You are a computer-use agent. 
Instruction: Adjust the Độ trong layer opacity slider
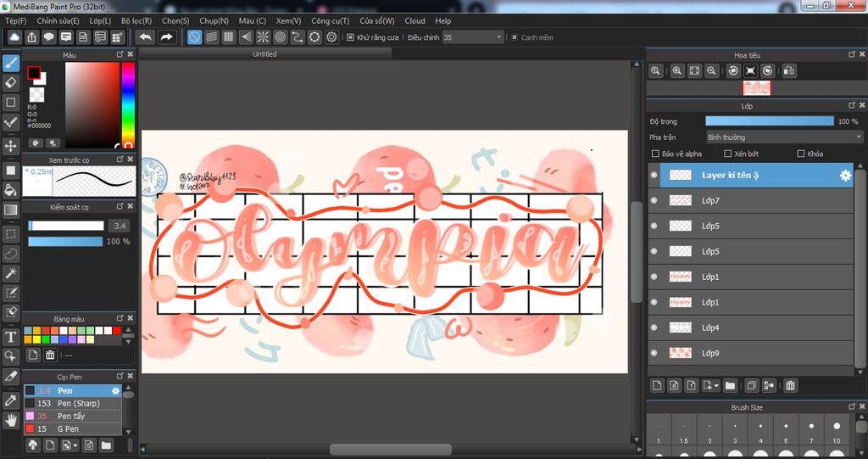click(x=770, y=120)
